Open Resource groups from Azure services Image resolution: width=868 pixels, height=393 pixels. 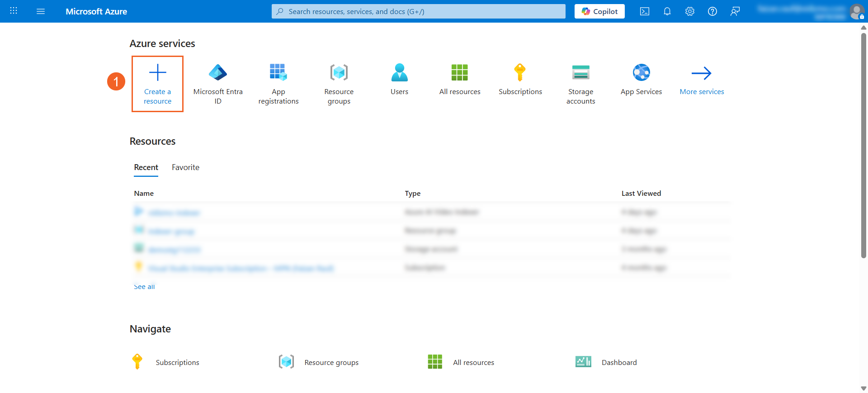(x=339, y=73)
